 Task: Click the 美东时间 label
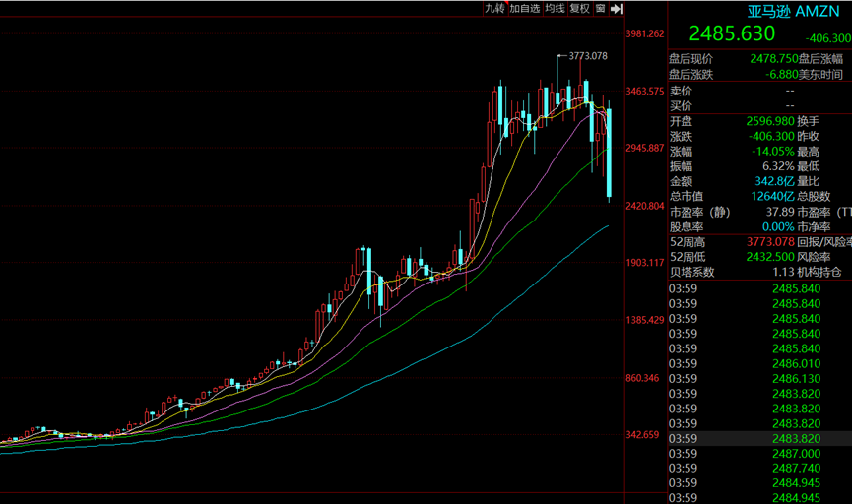820,74
